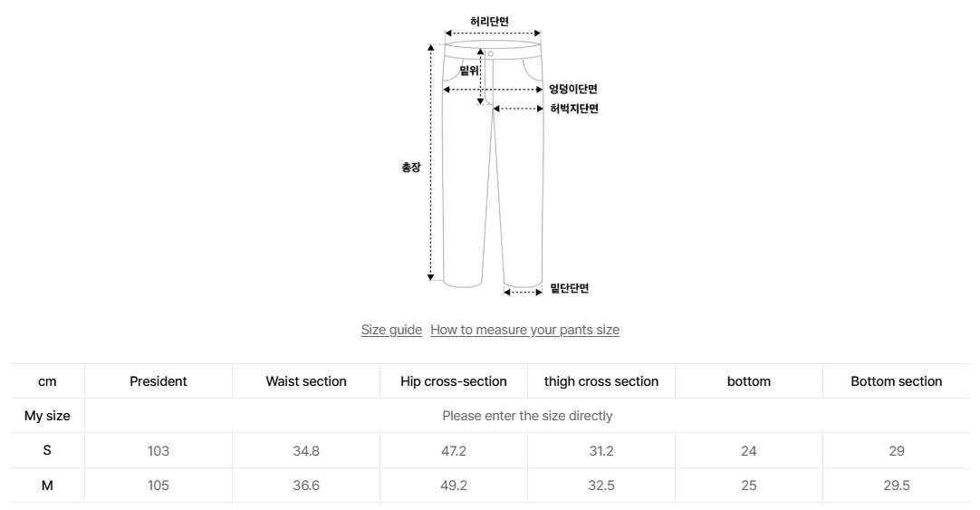The width and height of the screenshot is (980, 510).
Task: Click the Bottom section column header
Action: 896,381
